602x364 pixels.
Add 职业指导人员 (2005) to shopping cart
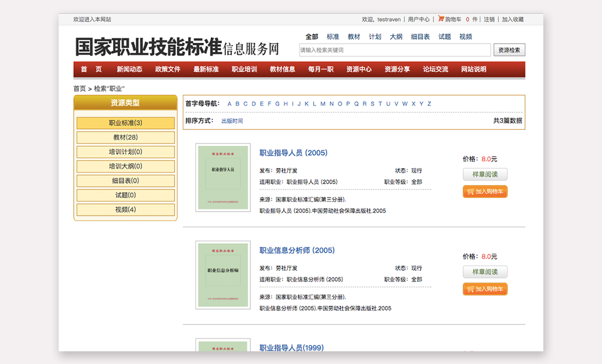[485, 191]
